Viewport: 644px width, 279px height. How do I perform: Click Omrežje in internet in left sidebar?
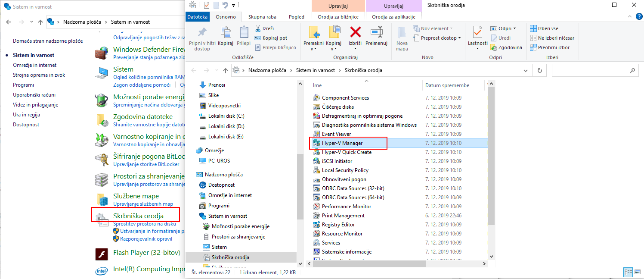[x=34, y=65]
